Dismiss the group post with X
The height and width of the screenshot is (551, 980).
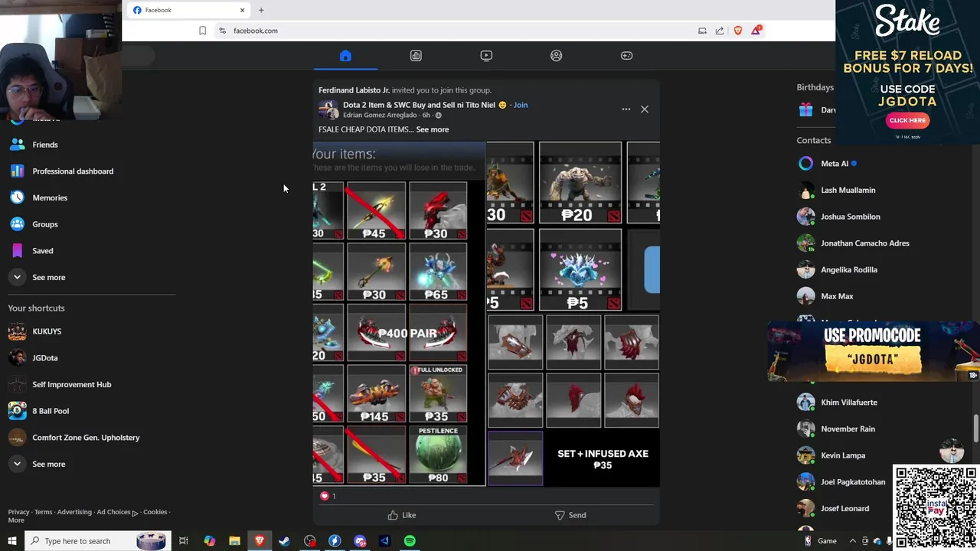(645, 109)
